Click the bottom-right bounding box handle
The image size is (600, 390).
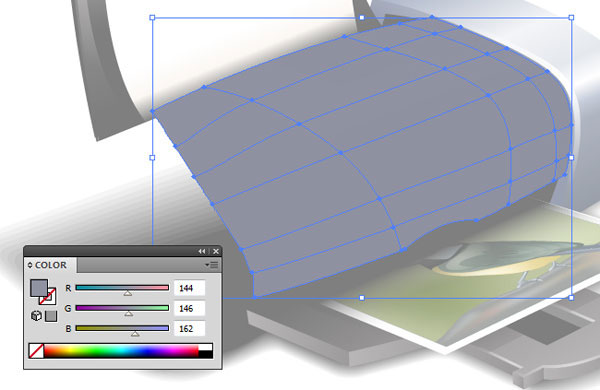pyautogui.click(x=571, y=298)
